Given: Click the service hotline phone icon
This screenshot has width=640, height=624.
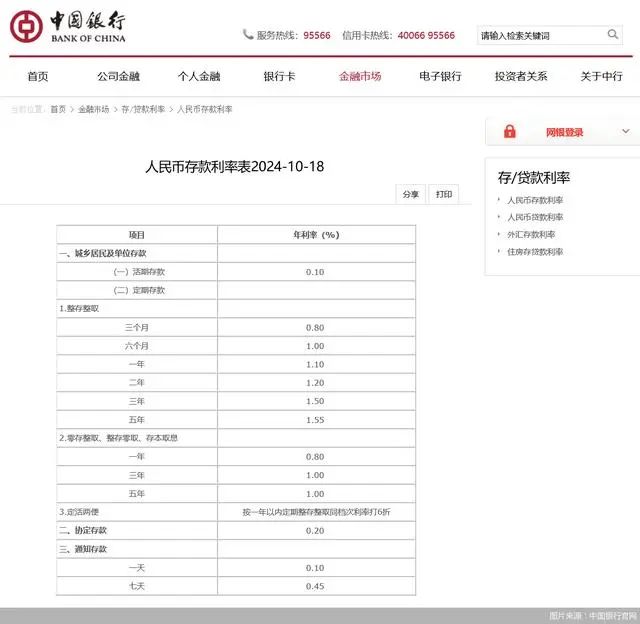Looking at the screenshot, I should (x=248, y=34).
